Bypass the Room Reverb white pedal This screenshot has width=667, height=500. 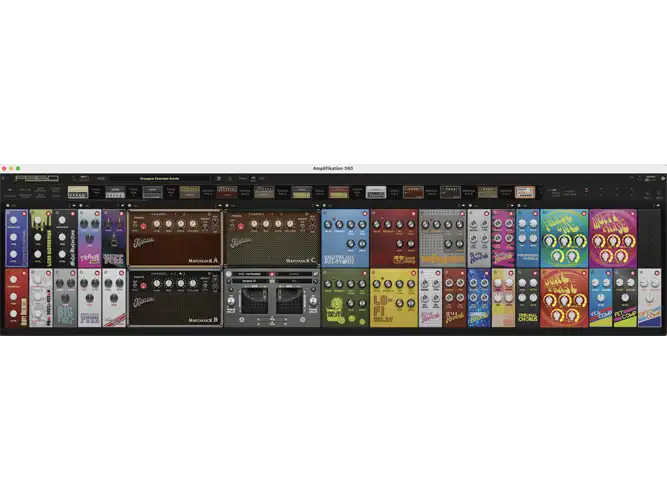tap(437, 273)
